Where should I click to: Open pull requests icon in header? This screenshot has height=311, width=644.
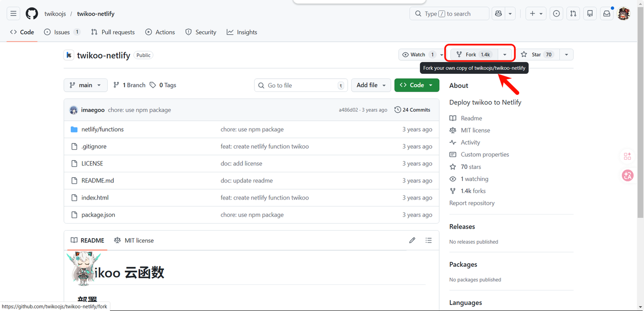[574, 14]
